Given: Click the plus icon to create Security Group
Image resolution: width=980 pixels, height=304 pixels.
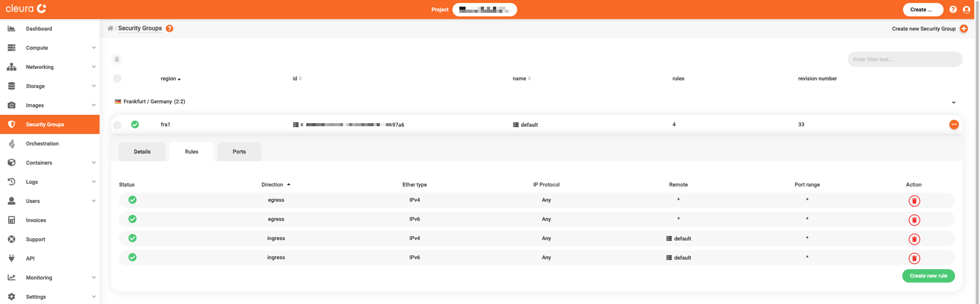Looking at the screenshot, I should [964, 29].
